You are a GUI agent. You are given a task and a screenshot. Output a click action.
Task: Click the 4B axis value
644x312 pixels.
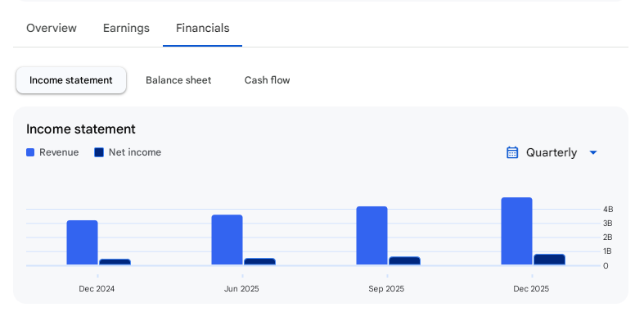pyautogui.click(x=608, y=210)
